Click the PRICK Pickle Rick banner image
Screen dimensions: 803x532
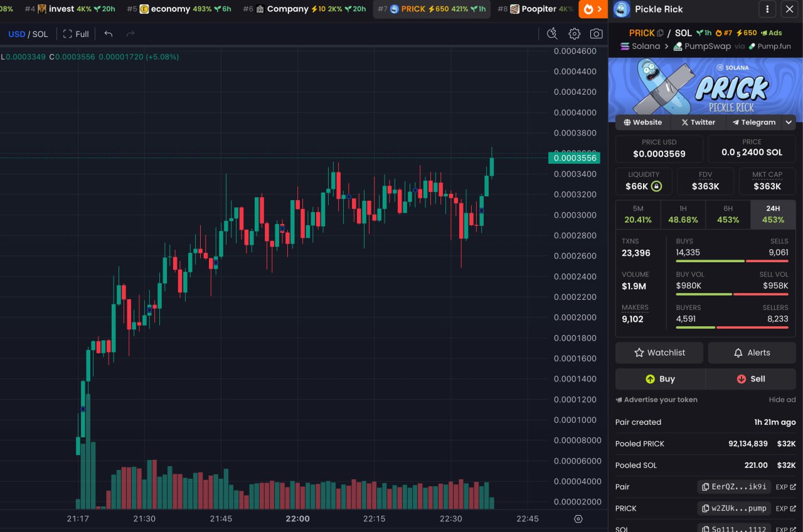pyautogui.click(x=705, y=90)
